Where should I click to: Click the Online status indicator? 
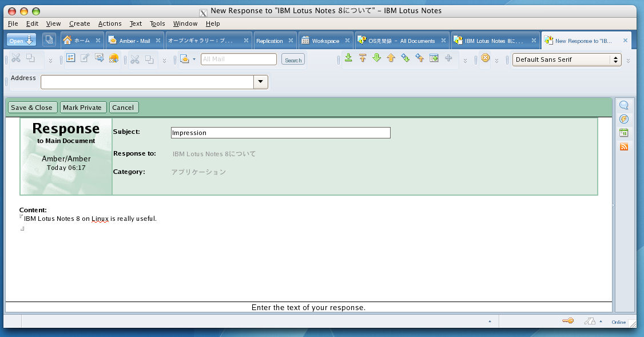click(618, 322)
